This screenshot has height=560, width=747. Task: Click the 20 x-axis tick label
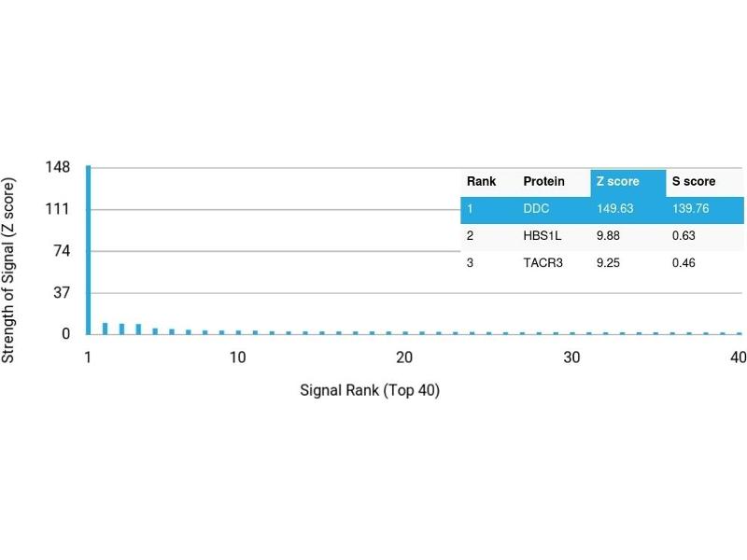tap(404, 358)
